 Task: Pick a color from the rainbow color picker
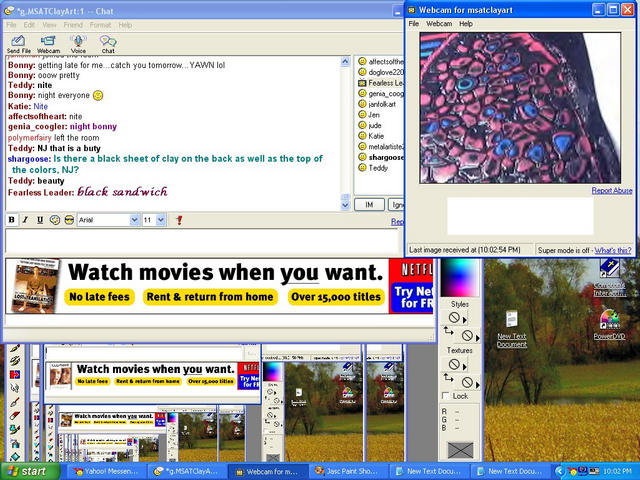coord(460,277)
